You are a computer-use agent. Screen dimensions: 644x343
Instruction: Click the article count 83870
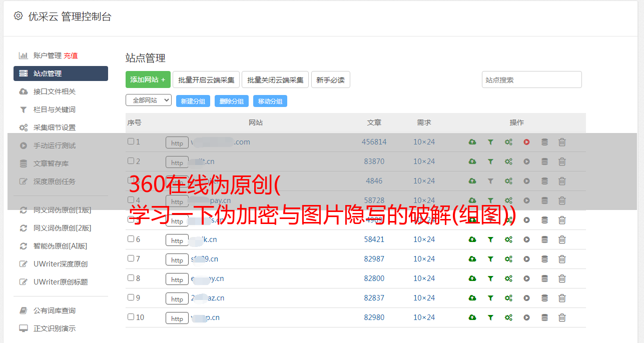tap(374, 161)
